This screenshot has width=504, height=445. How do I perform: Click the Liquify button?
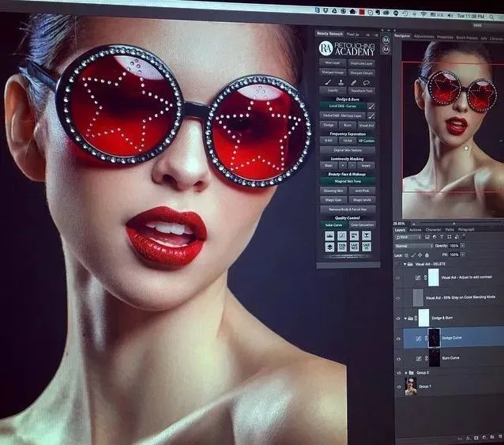pos(333,90)
